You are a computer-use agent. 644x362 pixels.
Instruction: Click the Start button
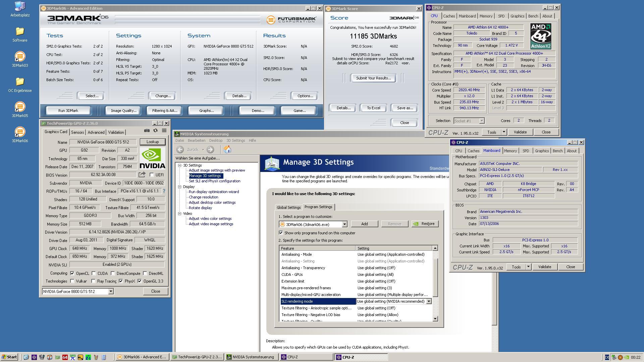click(x=9, y=357)
